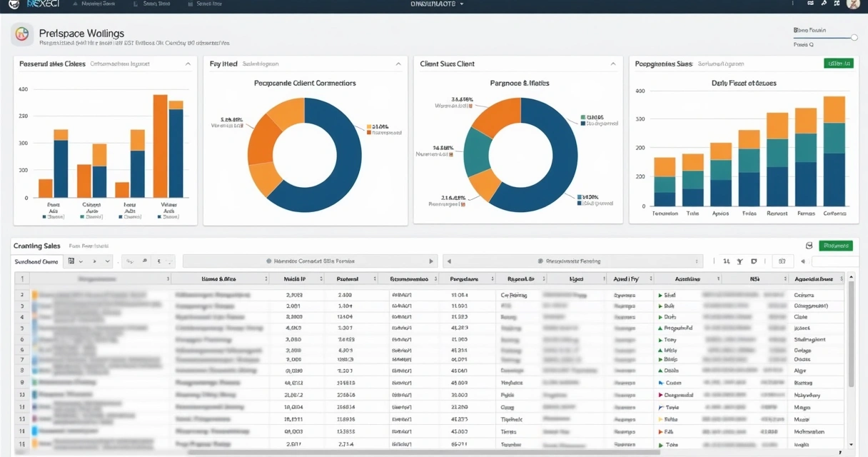868x457 pixels.
Task: Click scroll-up arrow at top of grid scrollbar
Action: pyautogui.click(x=851, y=277)
